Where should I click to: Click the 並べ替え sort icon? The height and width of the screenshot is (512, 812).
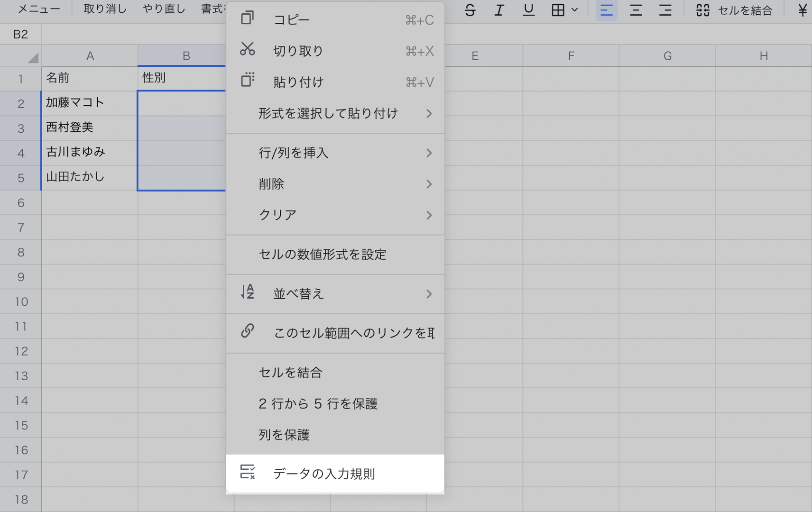click(247, 293)
